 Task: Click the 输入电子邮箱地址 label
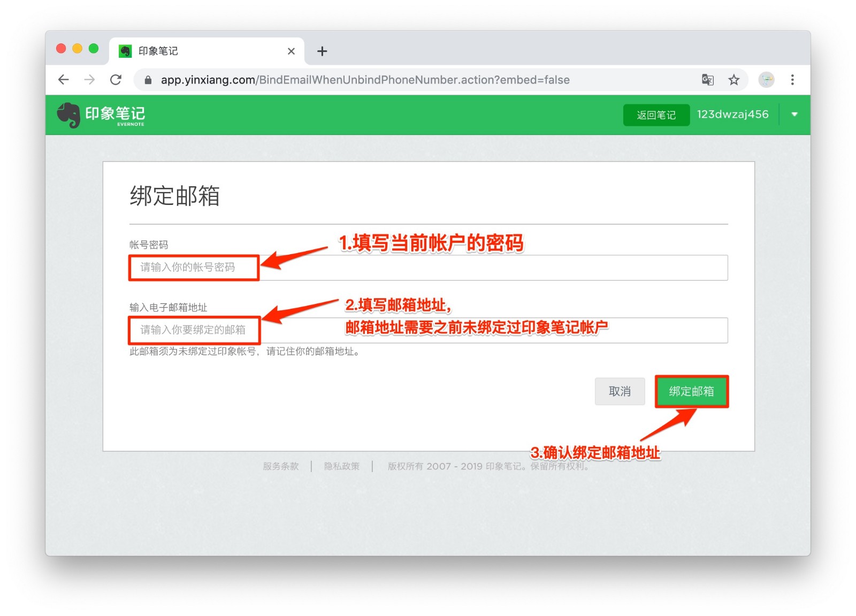coord(168,307)
